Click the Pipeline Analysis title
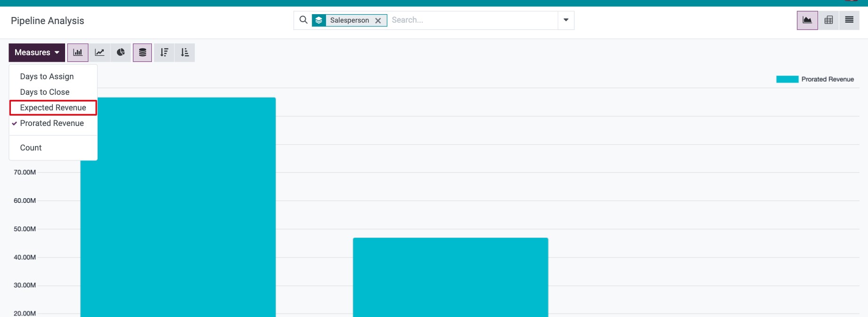This screenshot has height=317, width=868. (x=48, y=21)
